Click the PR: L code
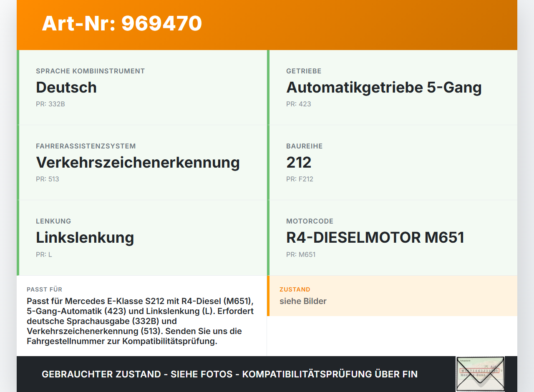Viewport: 534px width, 392px height. [44, 254]
